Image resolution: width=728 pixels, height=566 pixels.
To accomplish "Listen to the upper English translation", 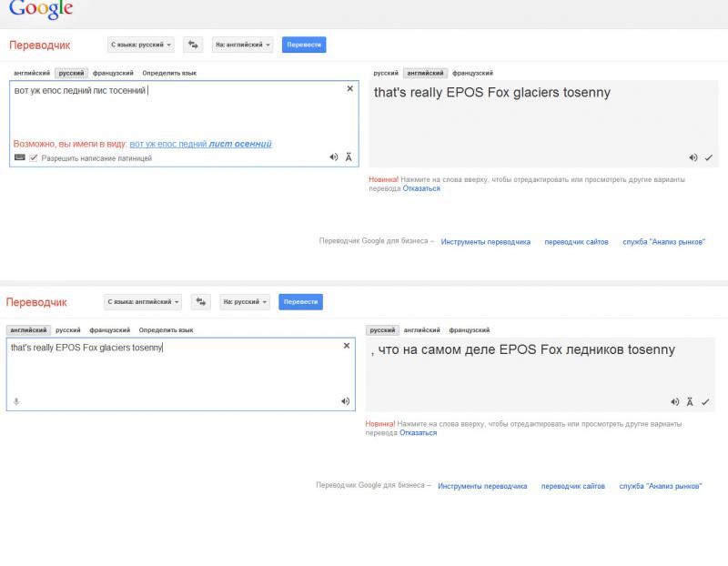I will tap(693, 157).
